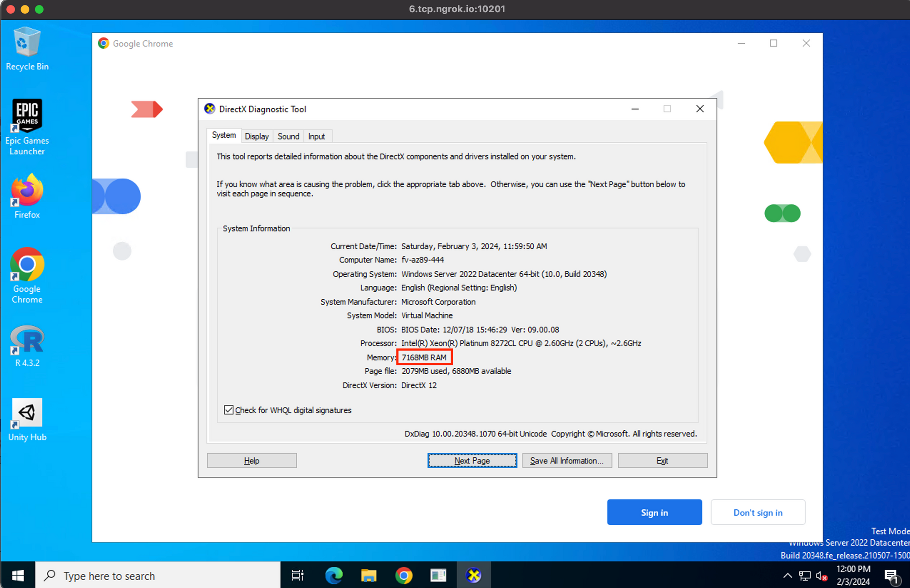910x588 pixels.
Task: Open Microsoft Edge from the taskbar
Action: [x=334, y=576]
